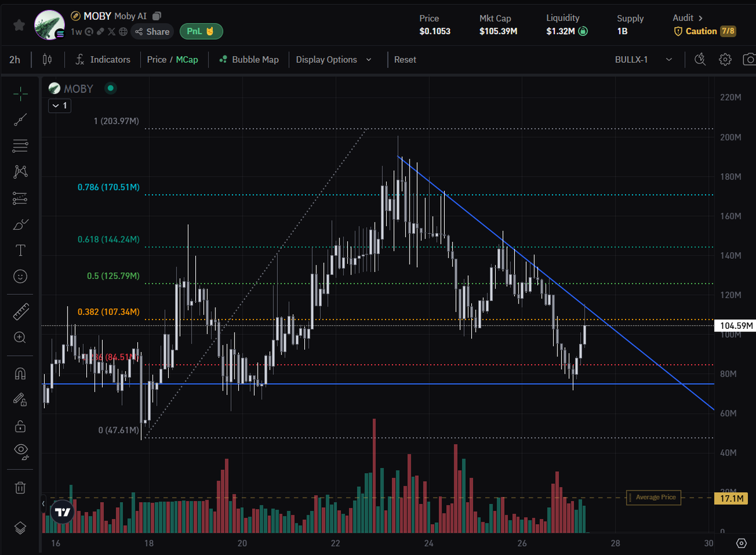Delete drawings with the trash icon

[20, 488]
